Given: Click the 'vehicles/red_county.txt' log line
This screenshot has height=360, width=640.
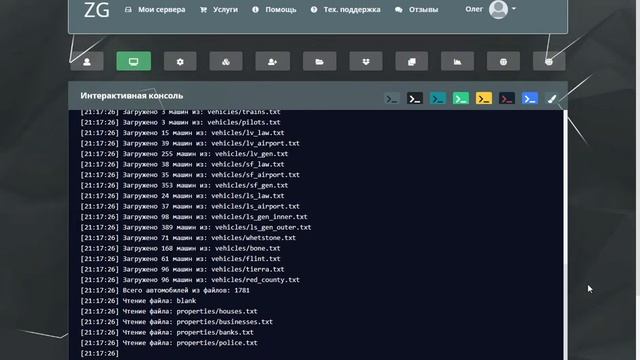Looking at the screenshot, I should pos(190,280).
